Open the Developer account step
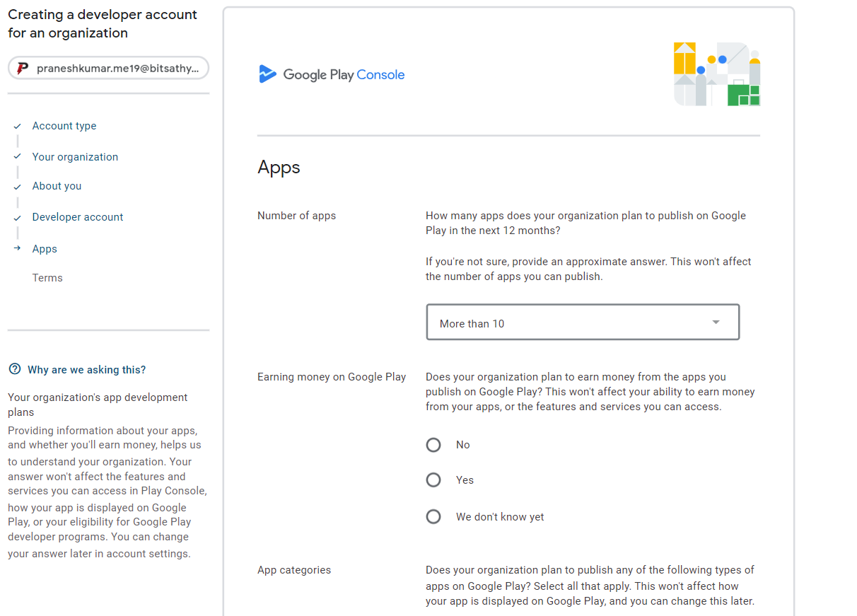This screenshot has height=616, width=857. click(x=78, y=217)
